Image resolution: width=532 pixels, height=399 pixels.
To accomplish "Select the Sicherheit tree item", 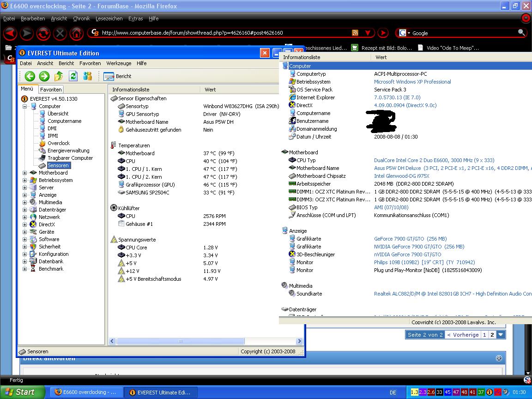I will pyautogui.click(x=49, y=247).
